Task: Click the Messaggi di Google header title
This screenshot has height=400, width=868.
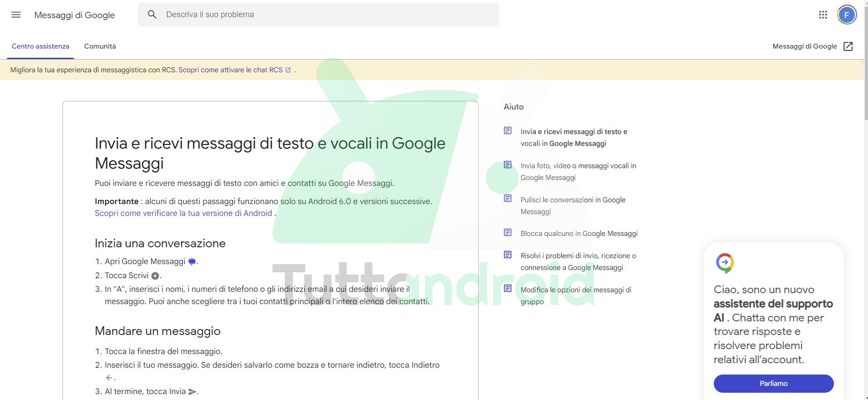Action: tap(75, 15)
